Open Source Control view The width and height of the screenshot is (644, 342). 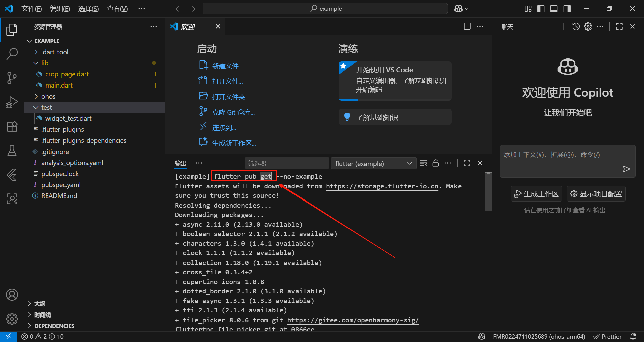click(x=12, y=78)
